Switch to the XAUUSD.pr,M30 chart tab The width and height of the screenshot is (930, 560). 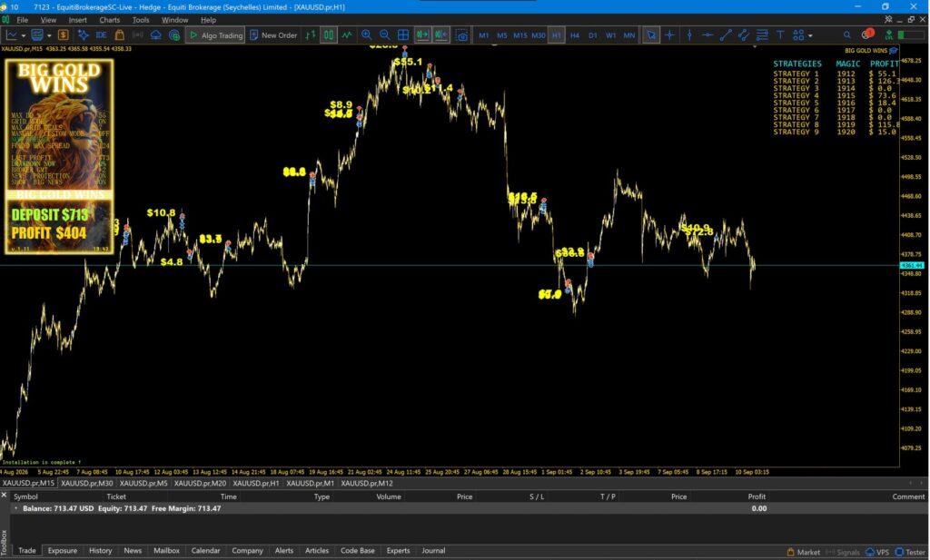coord(86,483)
